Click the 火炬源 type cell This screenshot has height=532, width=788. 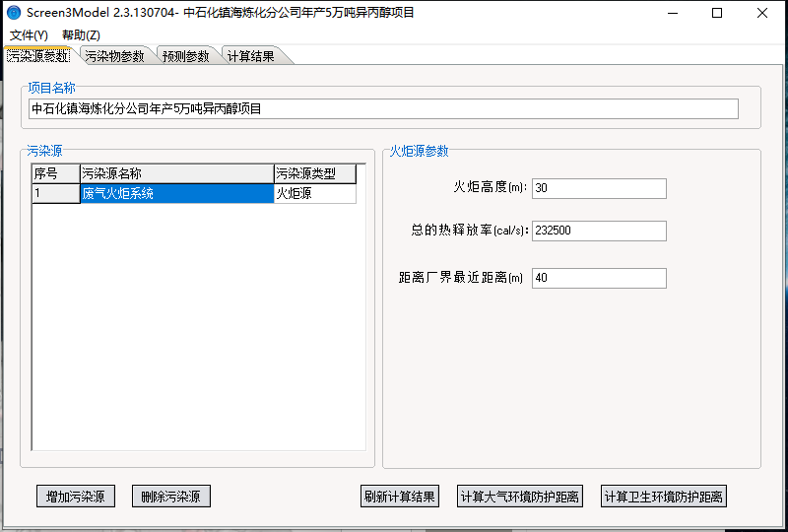click(x=315, y=193)
